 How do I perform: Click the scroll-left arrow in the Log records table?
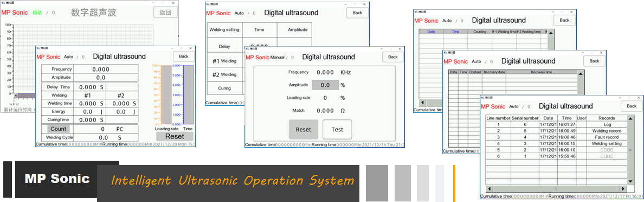489,188
